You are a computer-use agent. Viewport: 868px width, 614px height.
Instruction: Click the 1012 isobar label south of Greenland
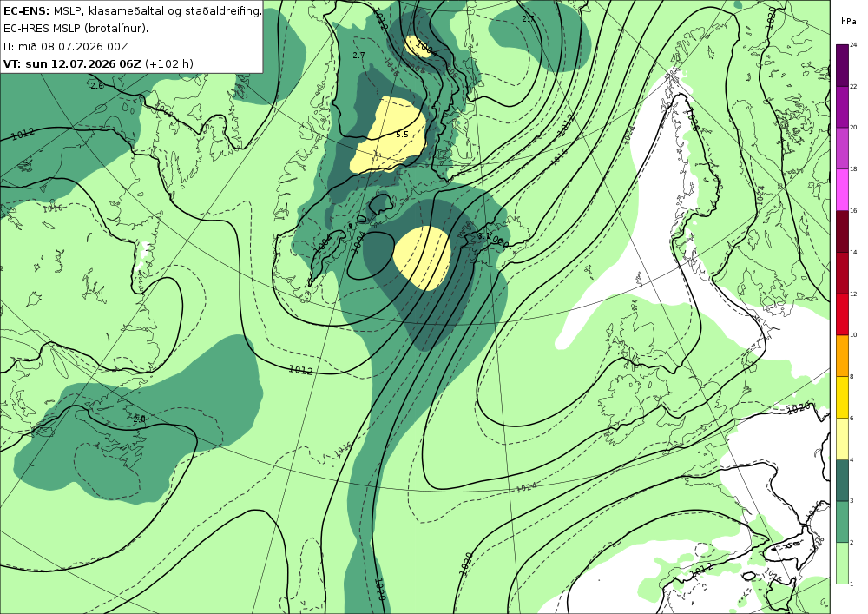click(x=301, y=369)
